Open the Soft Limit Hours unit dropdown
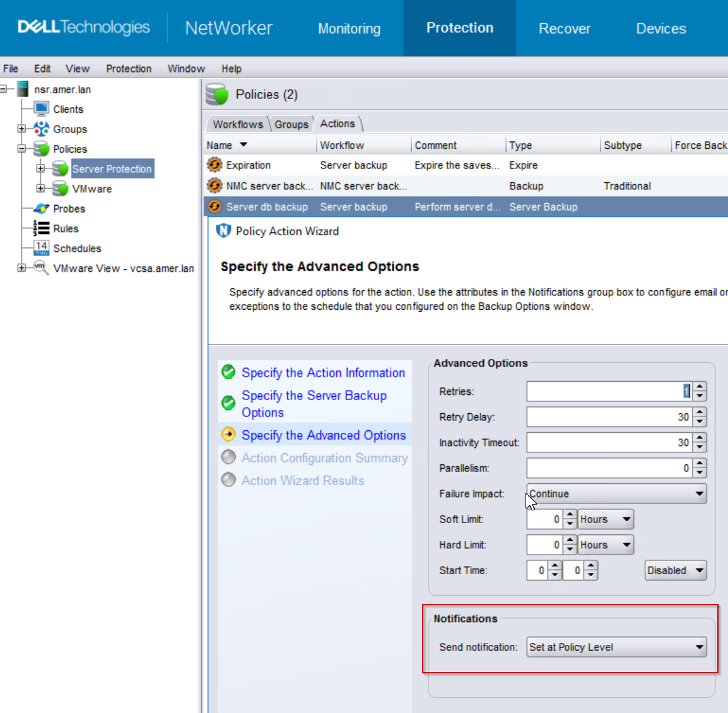Image resolution: width=728 pixels, height=713 pixels. [626, 519]
